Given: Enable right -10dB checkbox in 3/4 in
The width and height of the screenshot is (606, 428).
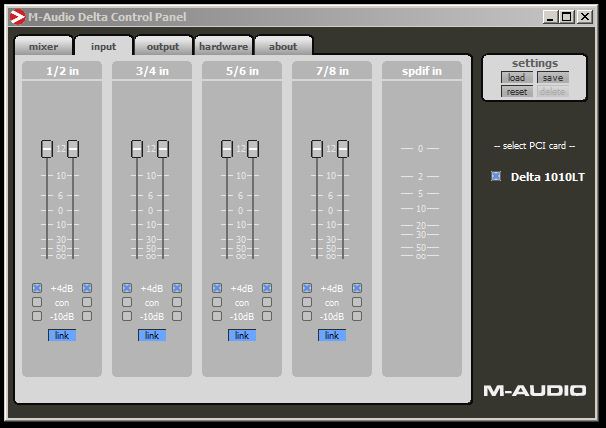Looking at the screenshot, I should [177, 316].
